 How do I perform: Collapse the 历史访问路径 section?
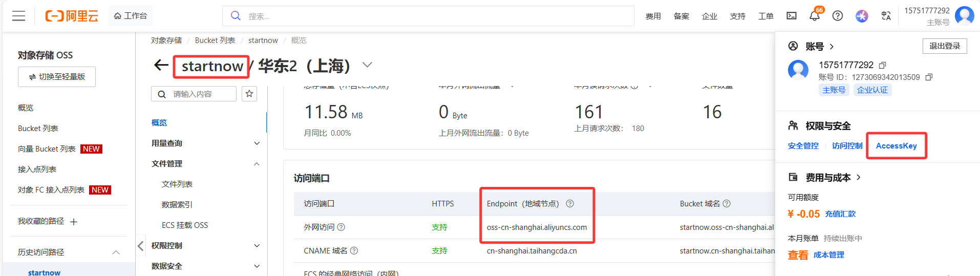(116, 252)
